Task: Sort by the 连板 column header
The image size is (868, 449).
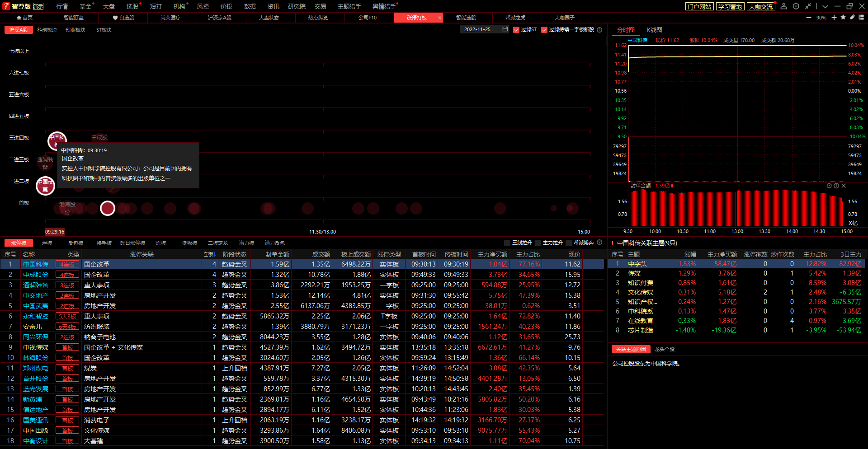Action: pos(209,254)
